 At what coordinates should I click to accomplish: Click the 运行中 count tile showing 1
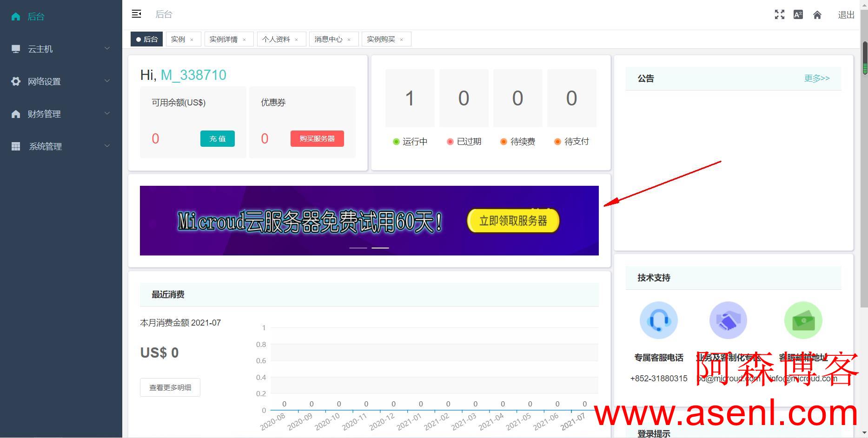click(410, 98)
